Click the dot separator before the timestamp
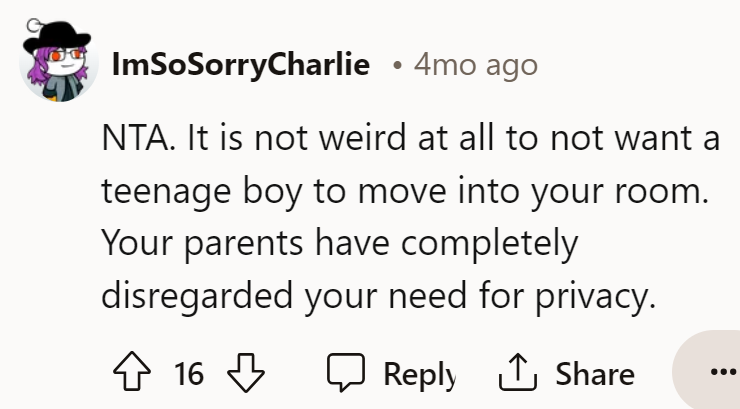Image resolution: width=740 pixels, height=409 pixels. 397,67
